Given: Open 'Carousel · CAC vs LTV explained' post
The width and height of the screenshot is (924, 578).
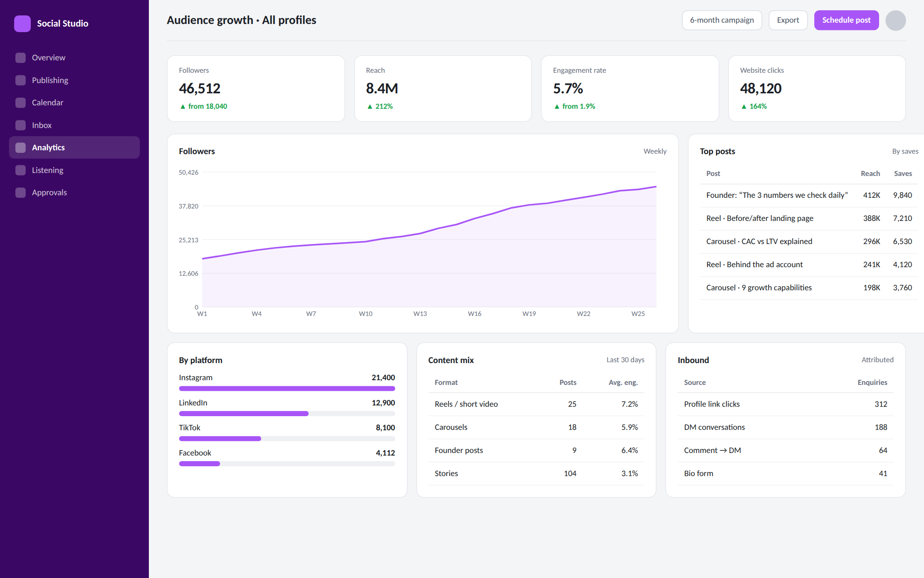Looking at the screenshot, I should [809, 241].
